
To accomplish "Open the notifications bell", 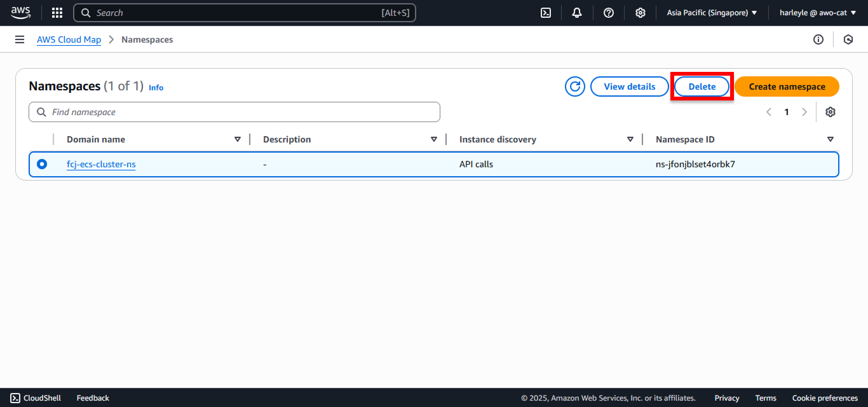I will (x=577, y=13).
